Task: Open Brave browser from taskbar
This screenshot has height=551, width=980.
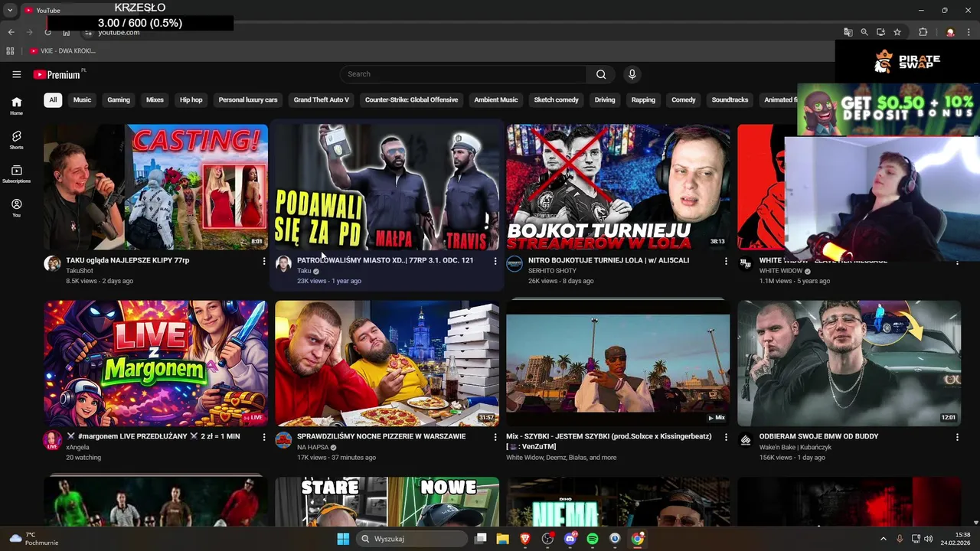Action: click(525, 539)
